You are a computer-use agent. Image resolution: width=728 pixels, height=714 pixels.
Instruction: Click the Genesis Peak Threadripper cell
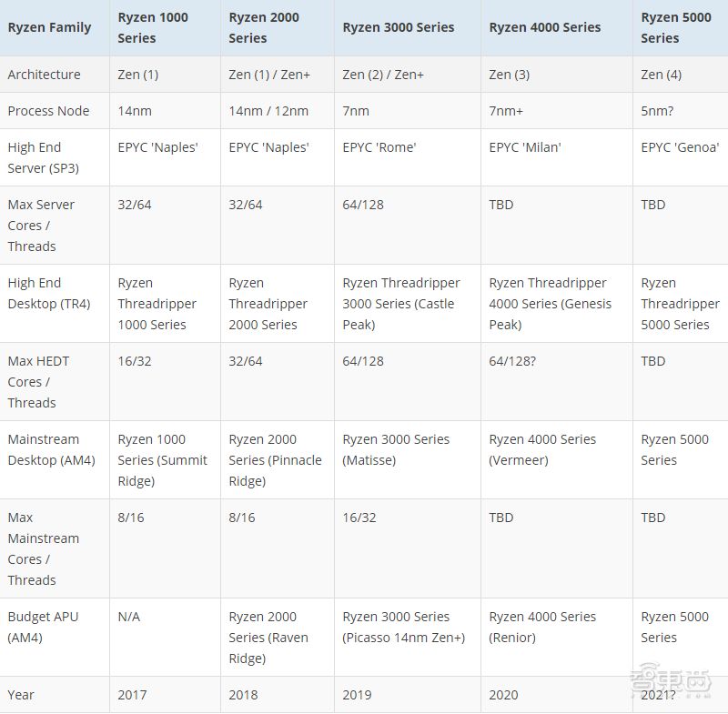(550, 304)
